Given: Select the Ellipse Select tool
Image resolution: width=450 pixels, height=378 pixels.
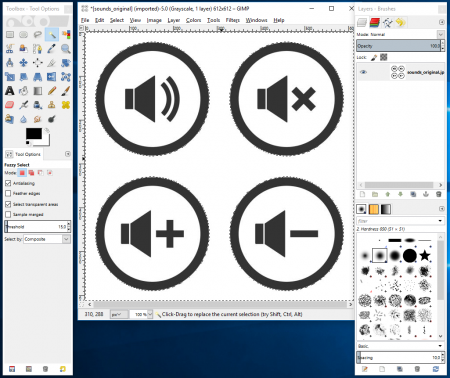Looking at the screenshot, I should tap(23, 34).
